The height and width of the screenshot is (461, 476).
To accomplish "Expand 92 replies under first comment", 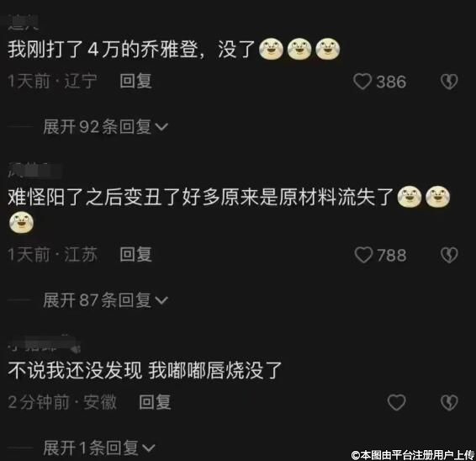I will 105,127.
